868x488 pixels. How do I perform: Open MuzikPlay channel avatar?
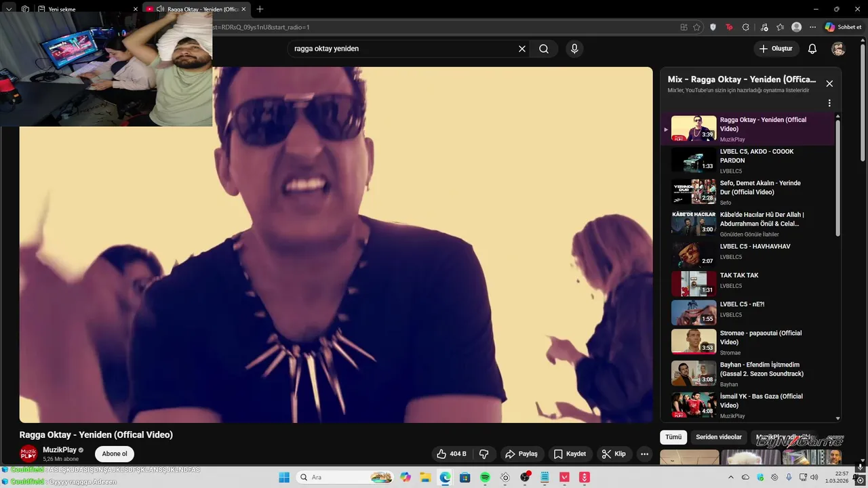click(28, 454)
